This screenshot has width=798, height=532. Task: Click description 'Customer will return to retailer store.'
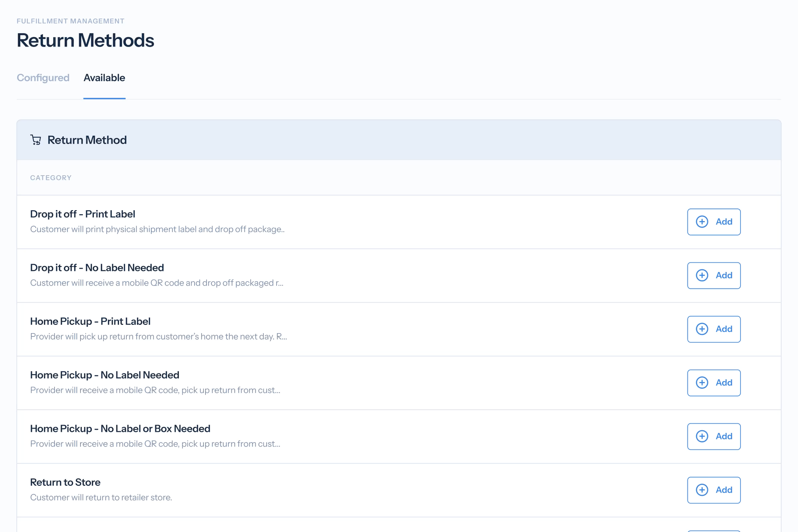click(101, 497)
